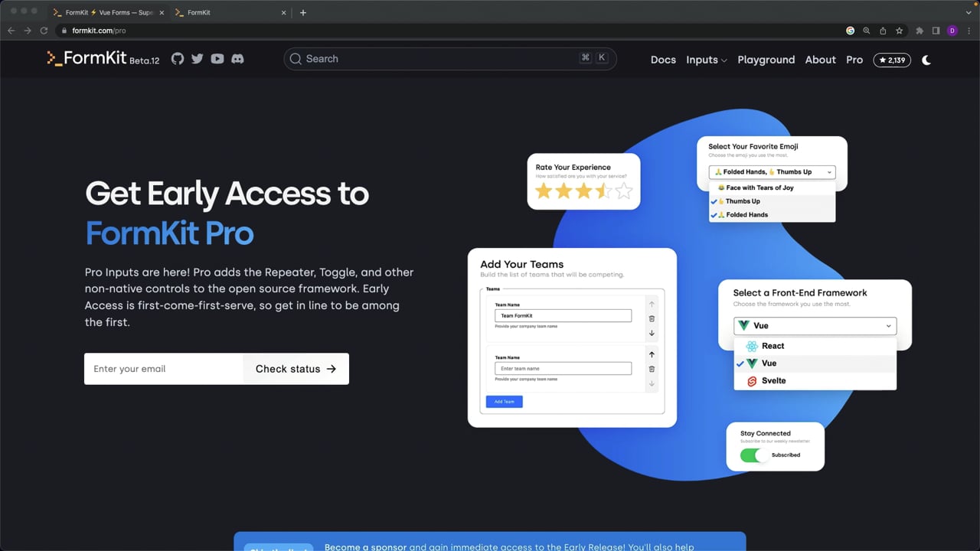Expand the Inputs dropdown menu

point(706,60)
